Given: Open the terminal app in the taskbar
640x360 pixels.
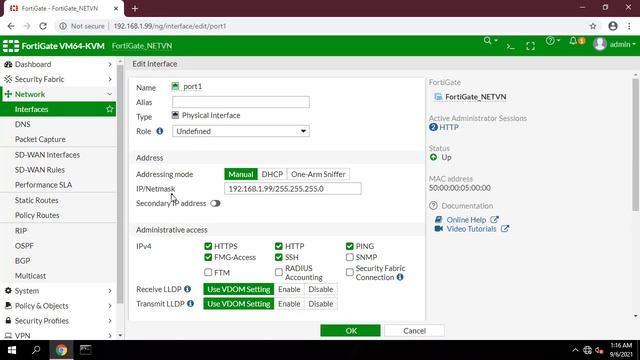Looking at the screenshot, I should click(85, 350).
